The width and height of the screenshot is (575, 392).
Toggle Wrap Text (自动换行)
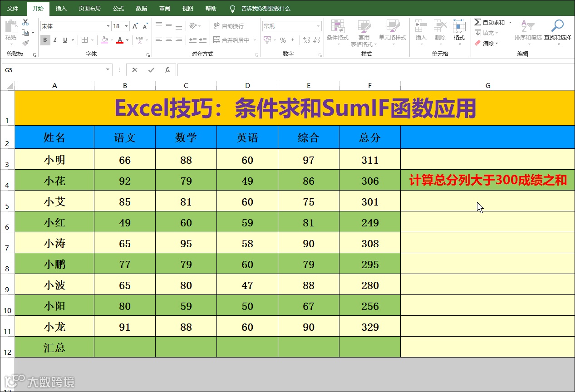229,26
